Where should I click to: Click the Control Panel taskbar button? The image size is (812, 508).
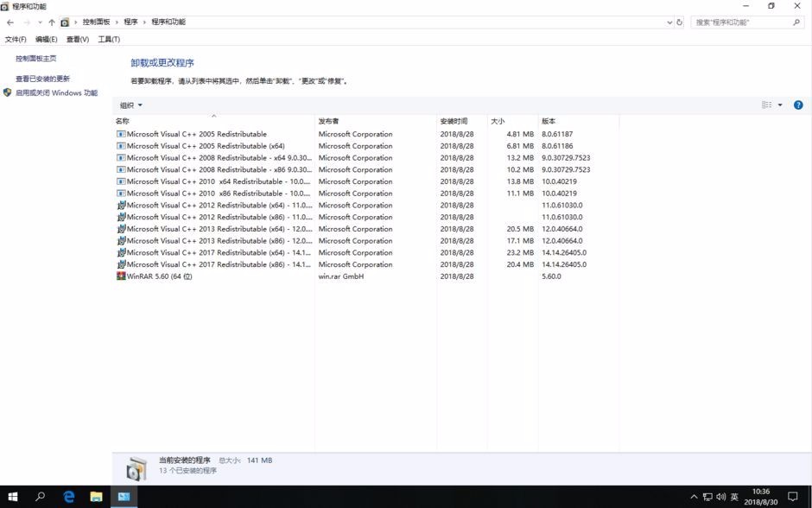124,497
